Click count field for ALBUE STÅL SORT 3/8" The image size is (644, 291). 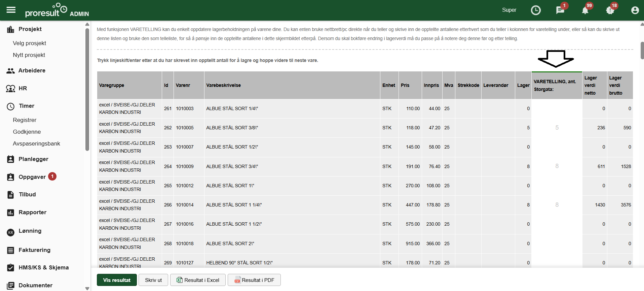coord(557,128)
